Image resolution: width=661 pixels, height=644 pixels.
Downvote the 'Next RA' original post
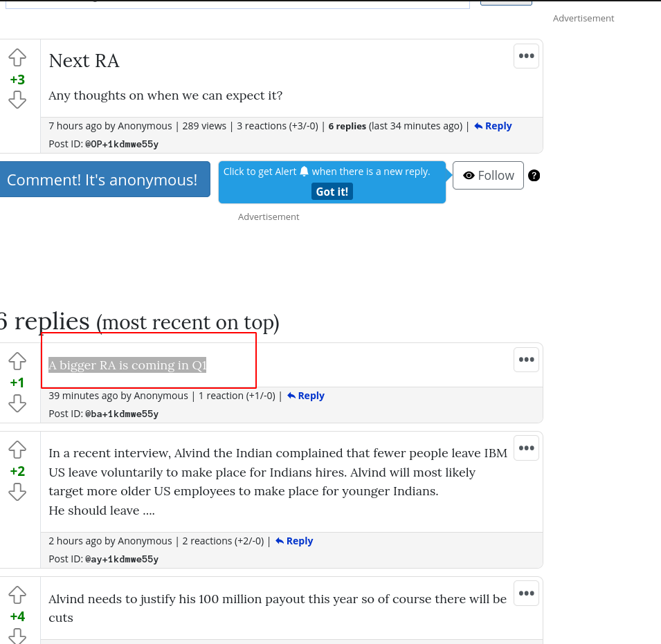click(x=17, y=100)
